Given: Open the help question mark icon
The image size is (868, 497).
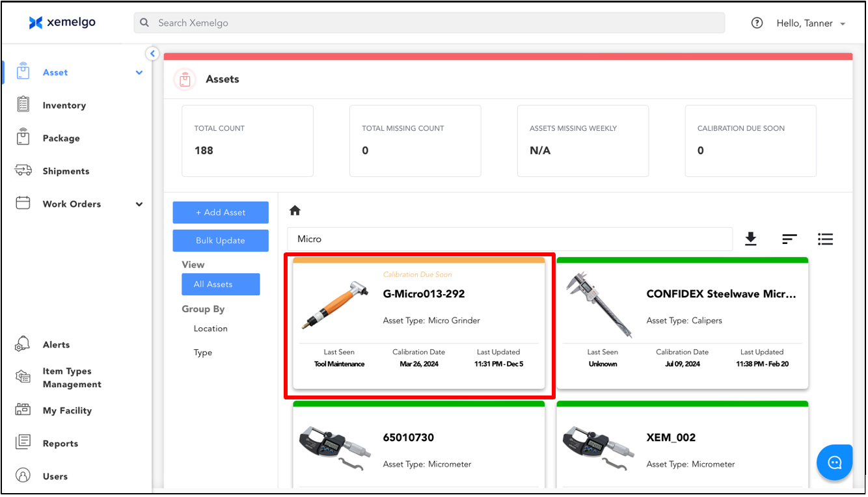Looking at the screenshot, I should (x=757, y=23).
